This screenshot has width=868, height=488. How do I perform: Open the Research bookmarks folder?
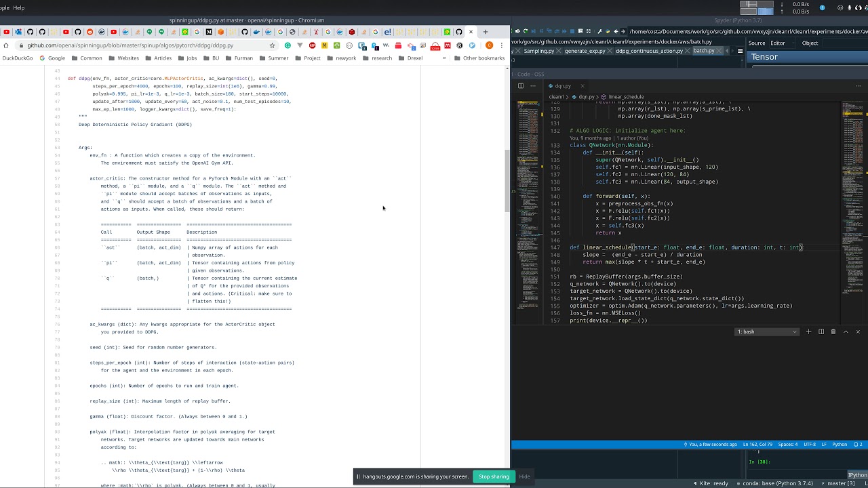(377, 58)
